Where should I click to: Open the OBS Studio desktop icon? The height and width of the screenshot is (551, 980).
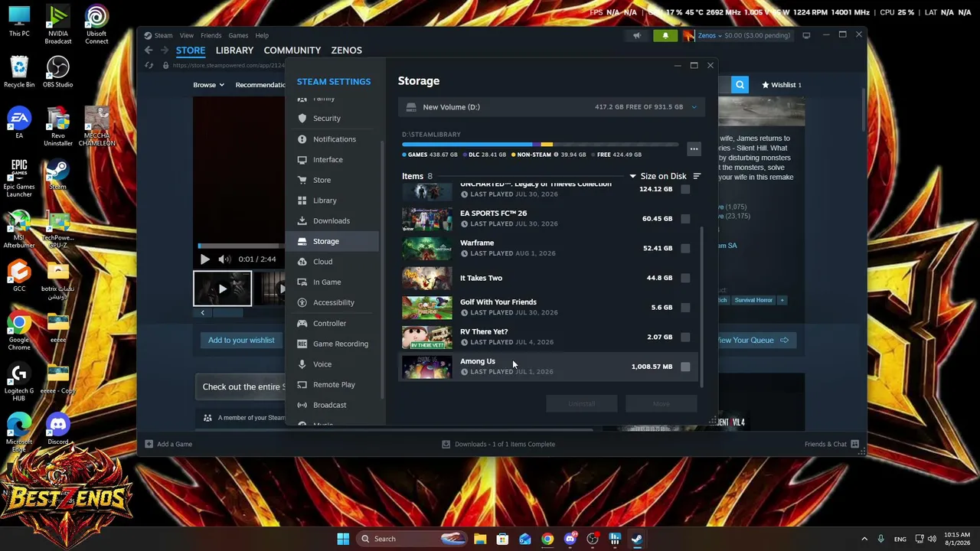click(x=58, y=73)
